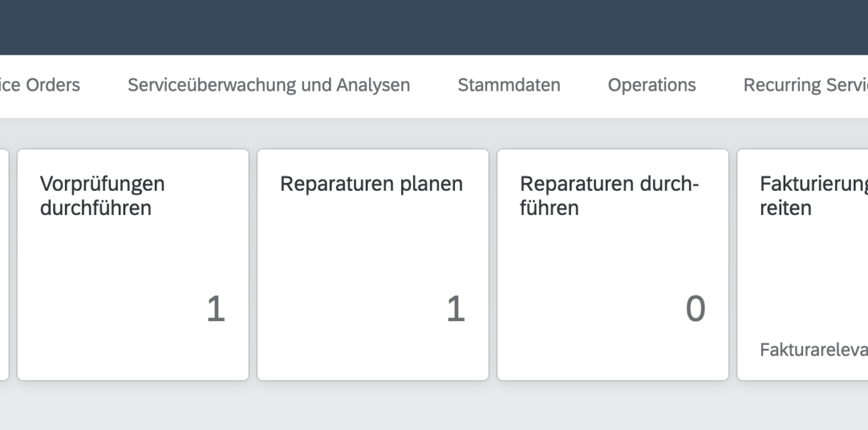868x430 pixels.
Task: Click count 0 on Reparaturen durchführen tile
Action: 694,310
